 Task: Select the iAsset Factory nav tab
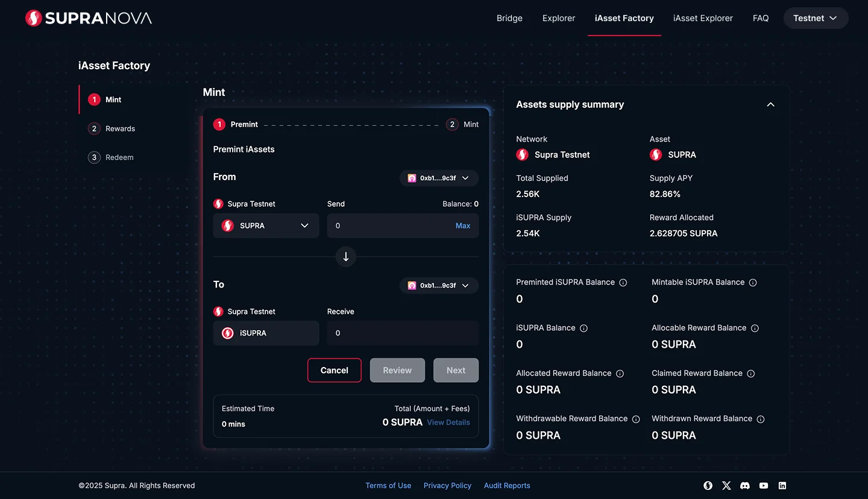tap(624, 18)
